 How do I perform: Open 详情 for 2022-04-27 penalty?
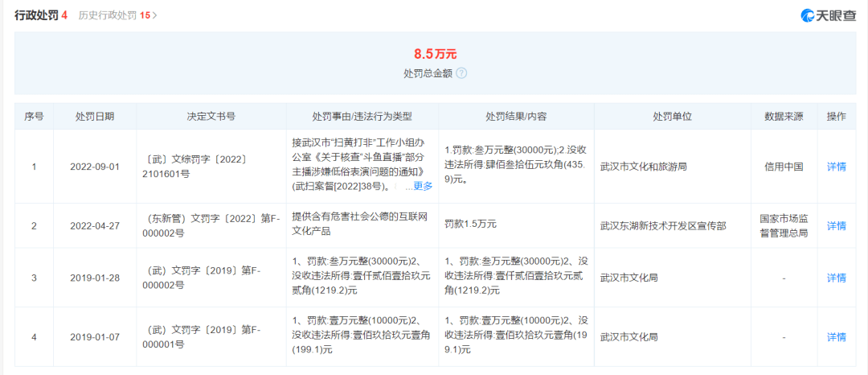[x=836, y=226]
